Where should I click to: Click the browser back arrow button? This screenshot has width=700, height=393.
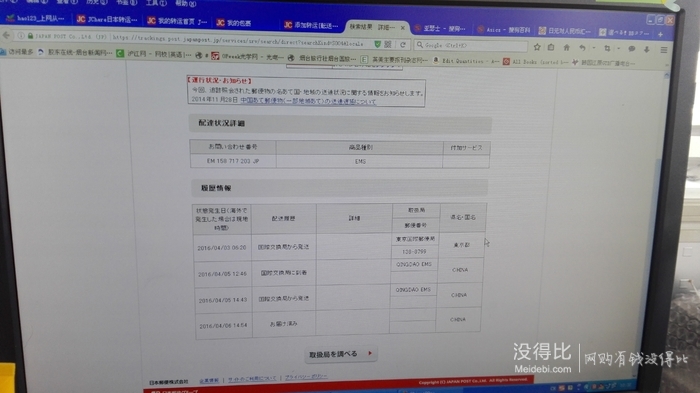pyautogui.click(x=6, y=34)
